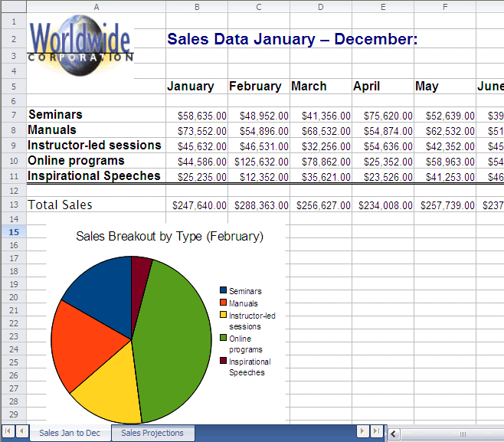
Task: Select April total $234,008.00
Action: click(x=383, y=205)
